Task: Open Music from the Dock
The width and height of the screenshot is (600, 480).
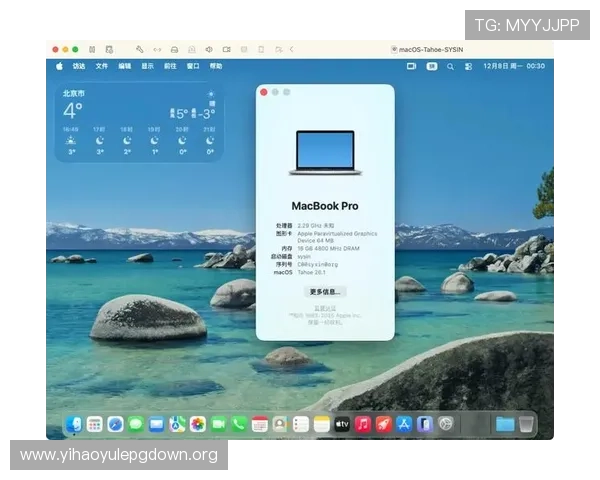Action: point(363,424)
